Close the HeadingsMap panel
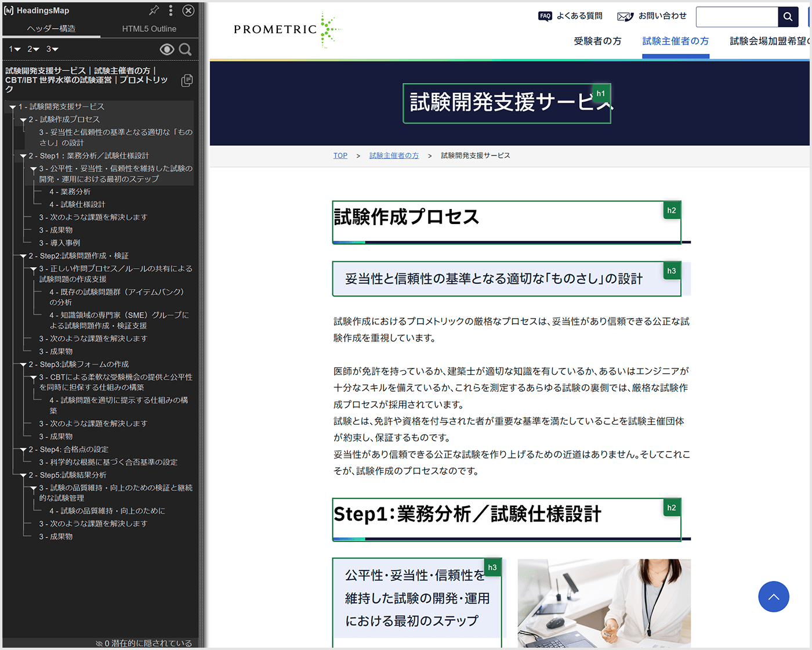812x650 pixels. coord(188,10)
